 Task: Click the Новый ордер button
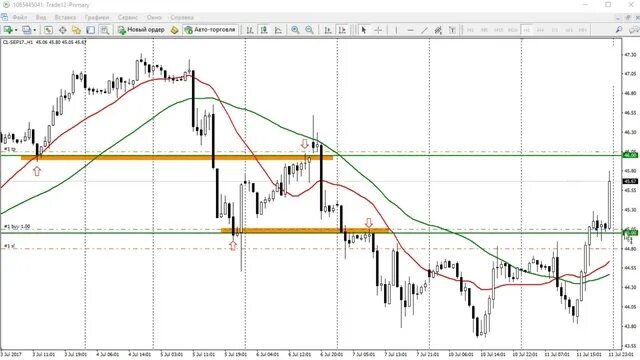click(x=141, y=30)
